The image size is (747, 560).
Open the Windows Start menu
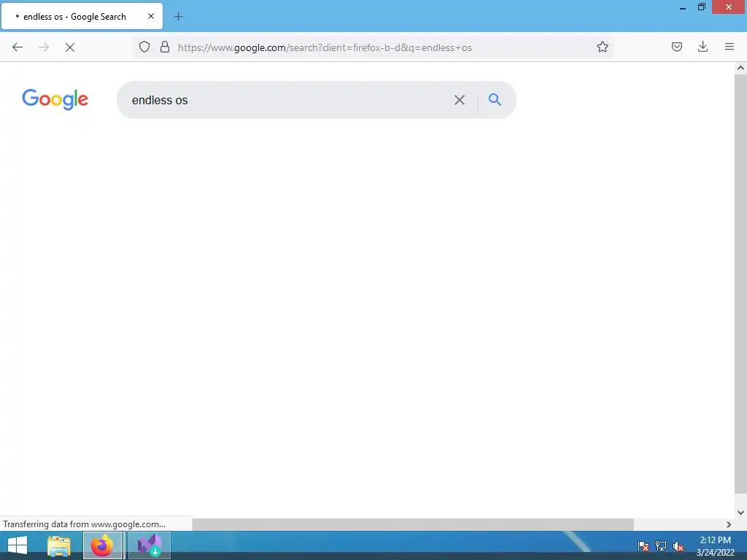tap(18, 545)
